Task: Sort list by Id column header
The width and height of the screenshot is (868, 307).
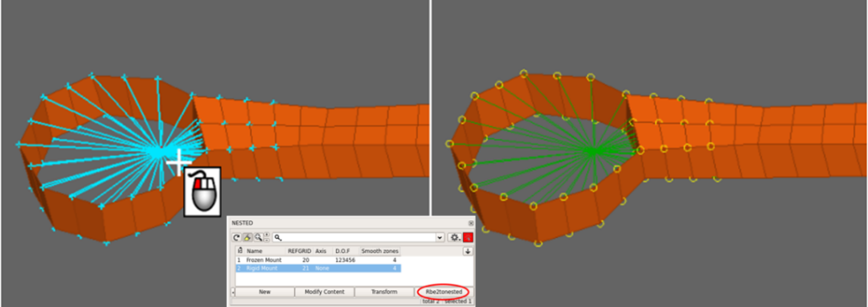Action: pyautogui.click(x=240, y=251)
